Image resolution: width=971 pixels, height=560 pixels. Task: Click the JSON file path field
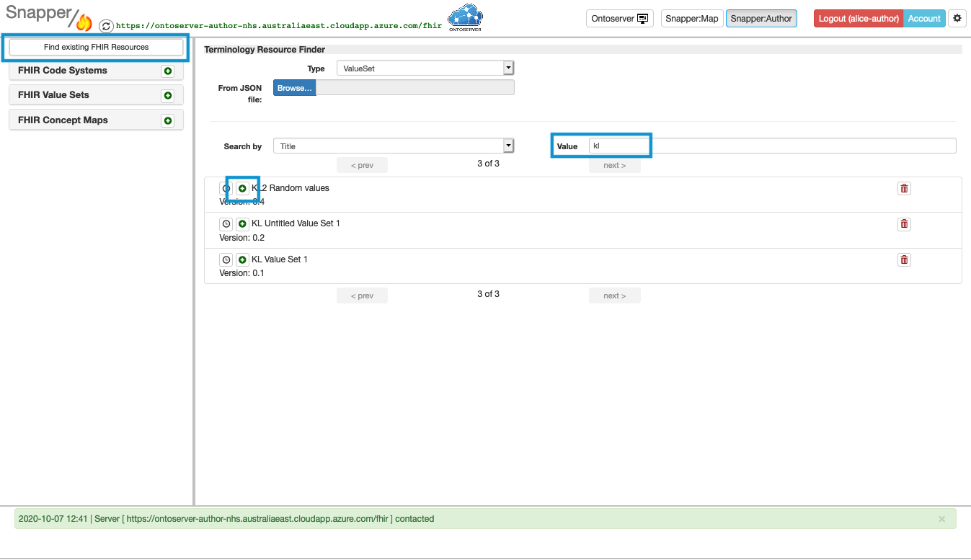click(x=415, y=88)
